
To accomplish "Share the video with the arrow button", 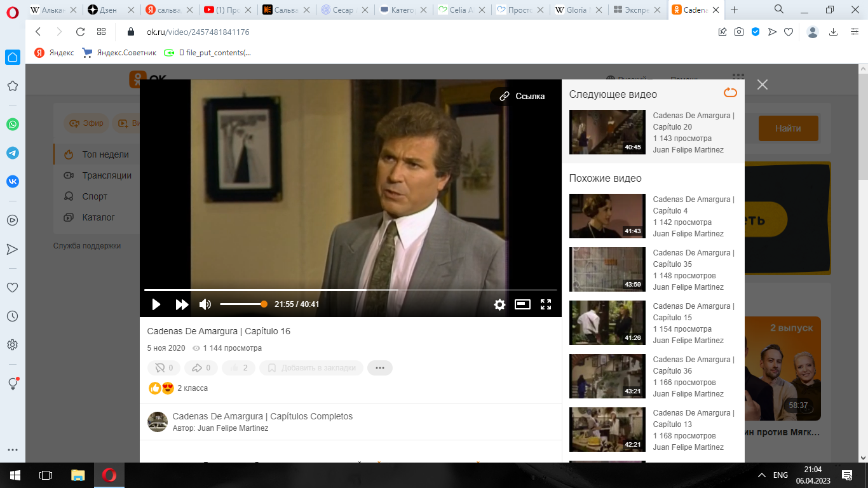I will [x=201, y=368].
